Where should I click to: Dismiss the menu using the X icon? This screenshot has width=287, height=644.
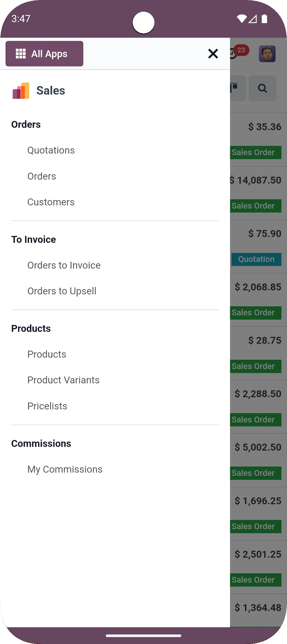[x=213, y=53]
